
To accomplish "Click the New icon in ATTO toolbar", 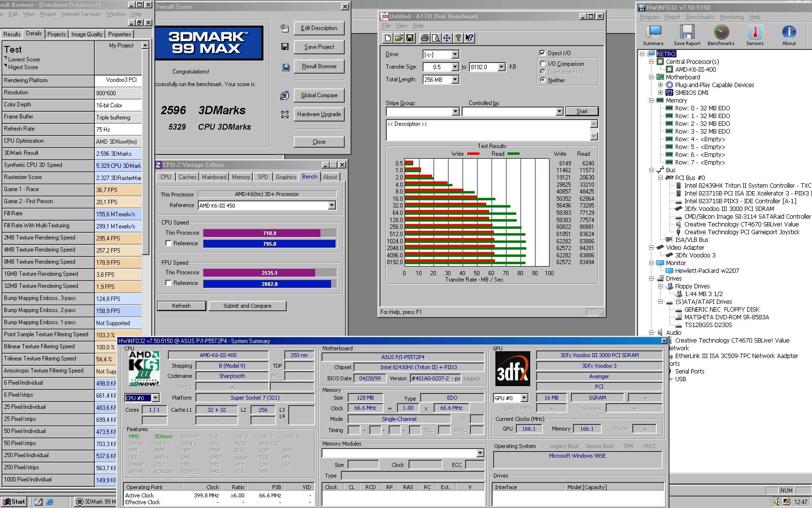I will pos(388,38).
